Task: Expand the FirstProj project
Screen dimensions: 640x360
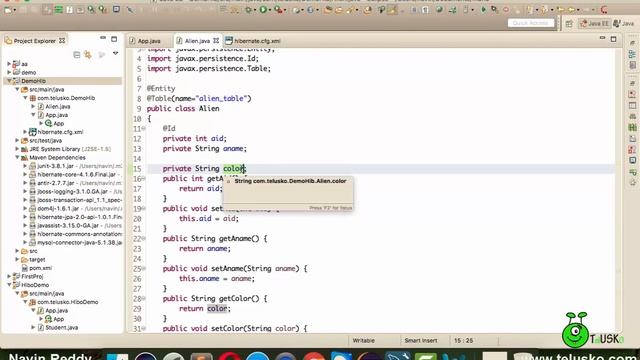Action: (x=9, y=276)
